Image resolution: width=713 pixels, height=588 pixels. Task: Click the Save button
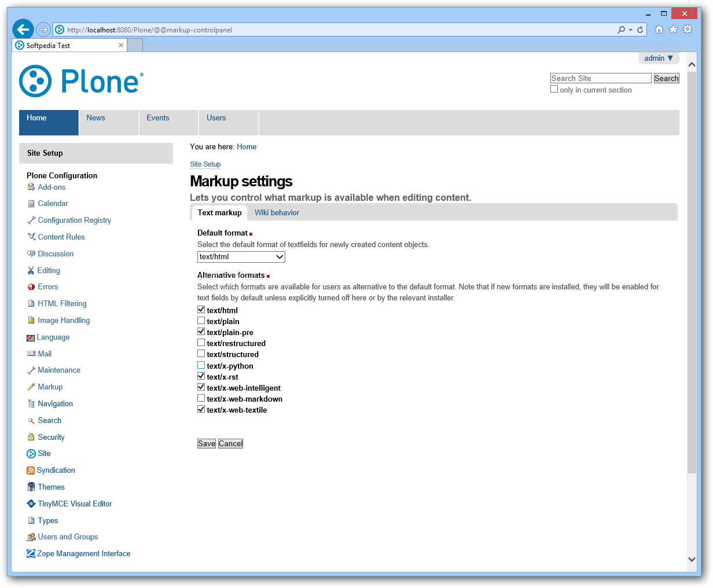point(207,444)
